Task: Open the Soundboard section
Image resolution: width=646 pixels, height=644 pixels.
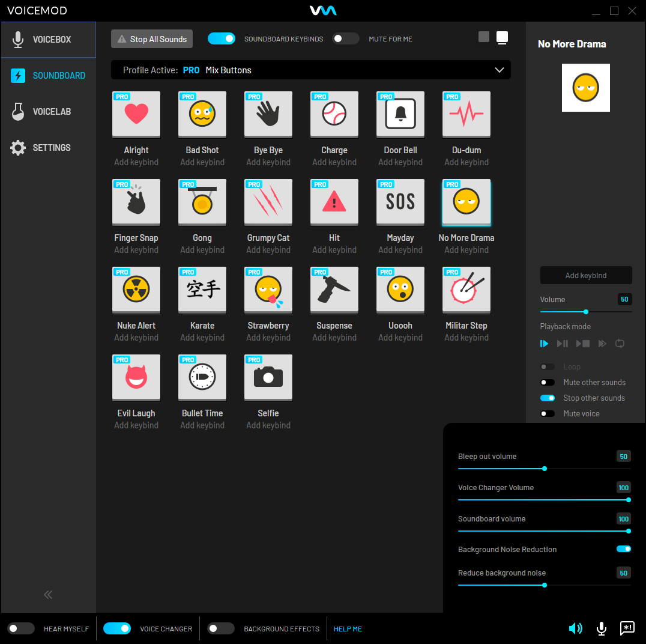Action: (x=48, y=76)
